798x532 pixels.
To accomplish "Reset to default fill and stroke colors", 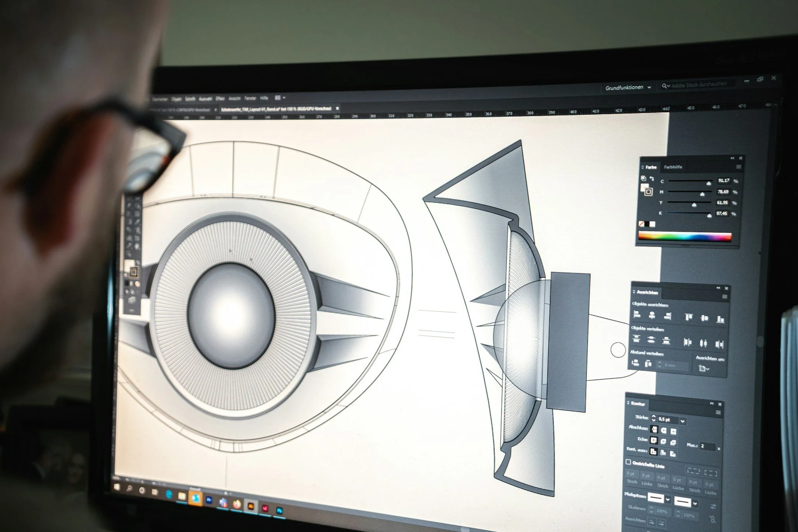I will pyautogui.click(x=643, y=178).
